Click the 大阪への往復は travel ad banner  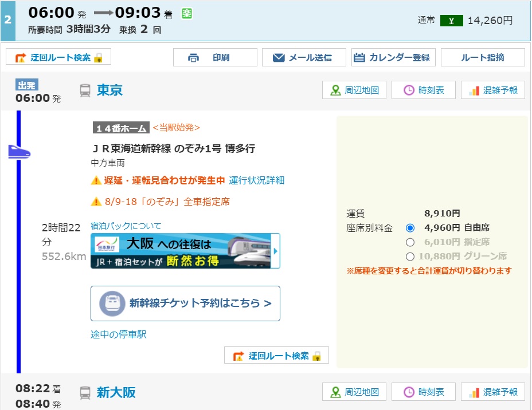click(x=185, y=251)
